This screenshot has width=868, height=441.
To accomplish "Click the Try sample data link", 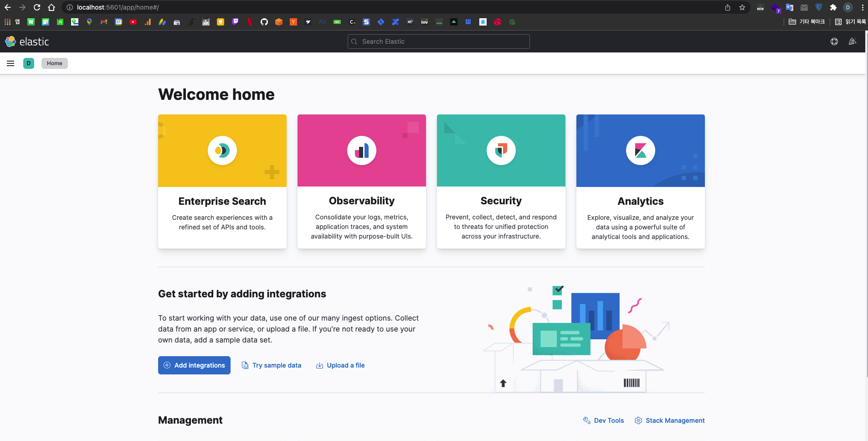I will pos(272,365).
